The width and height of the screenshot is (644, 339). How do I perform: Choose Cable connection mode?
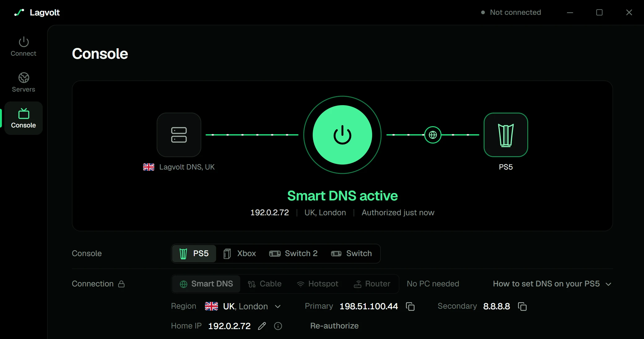[x=265, y=284]
